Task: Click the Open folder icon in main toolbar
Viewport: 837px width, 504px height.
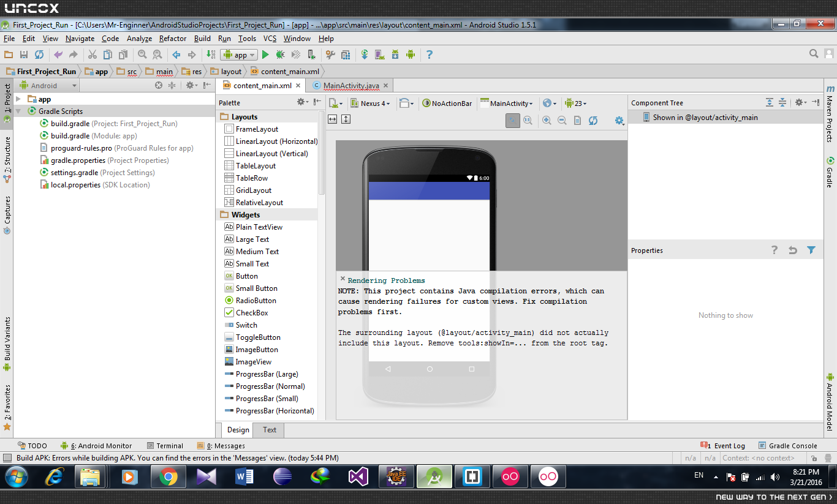Action: click(9, 55)
